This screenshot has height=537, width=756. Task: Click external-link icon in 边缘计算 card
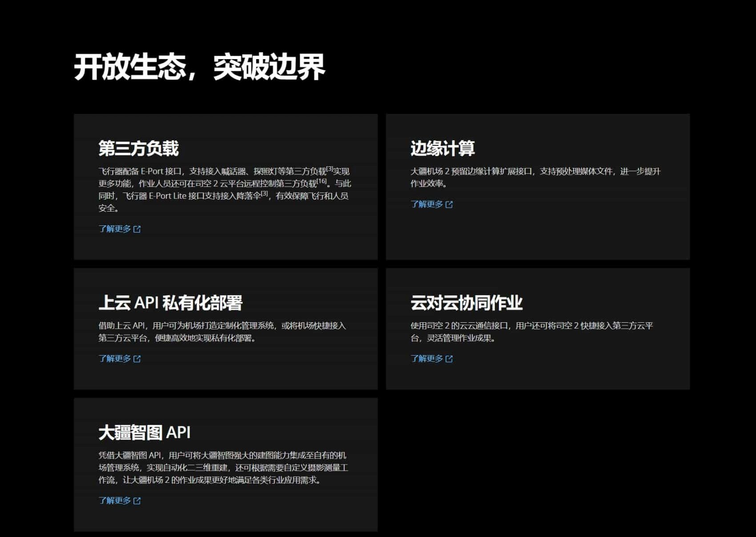(449, 204)
